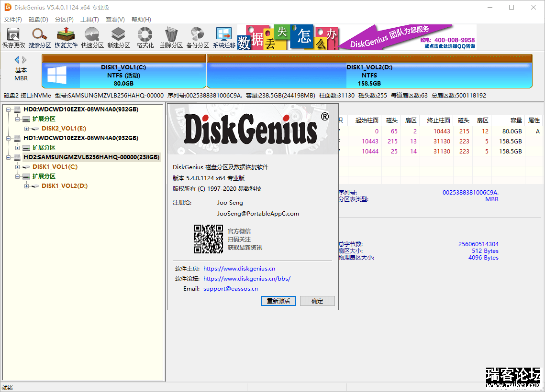Select the 格式化 format toolbar icon
545x392 pixels.
click(145, 37)
